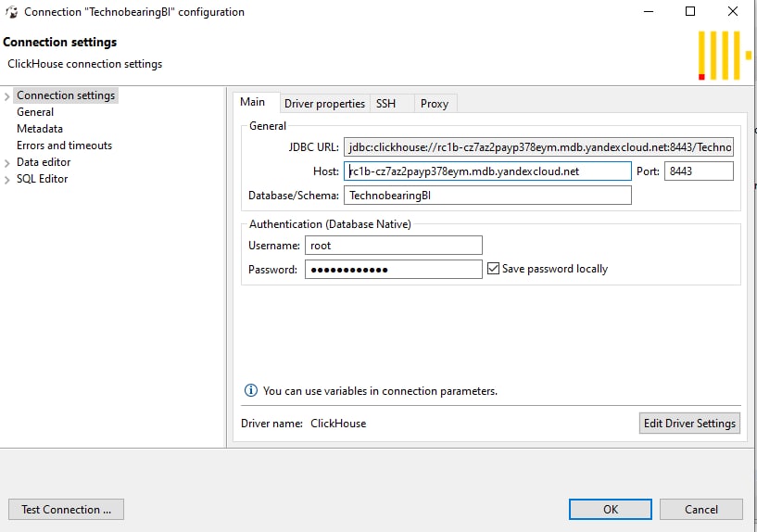
Task: Open the Driver properties tab
Action: (x=324, y=103)
